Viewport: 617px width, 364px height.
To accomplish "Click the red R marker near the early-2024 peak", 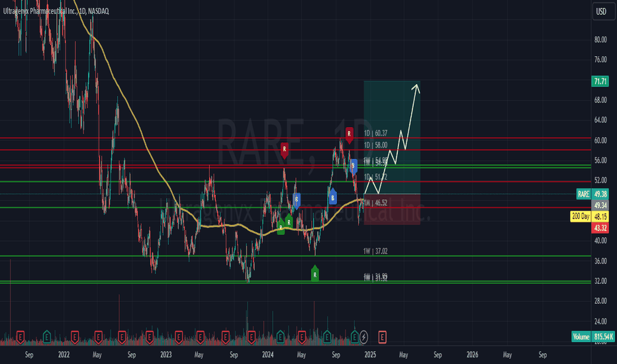I will pyautogui.click(x=284, y=150).
